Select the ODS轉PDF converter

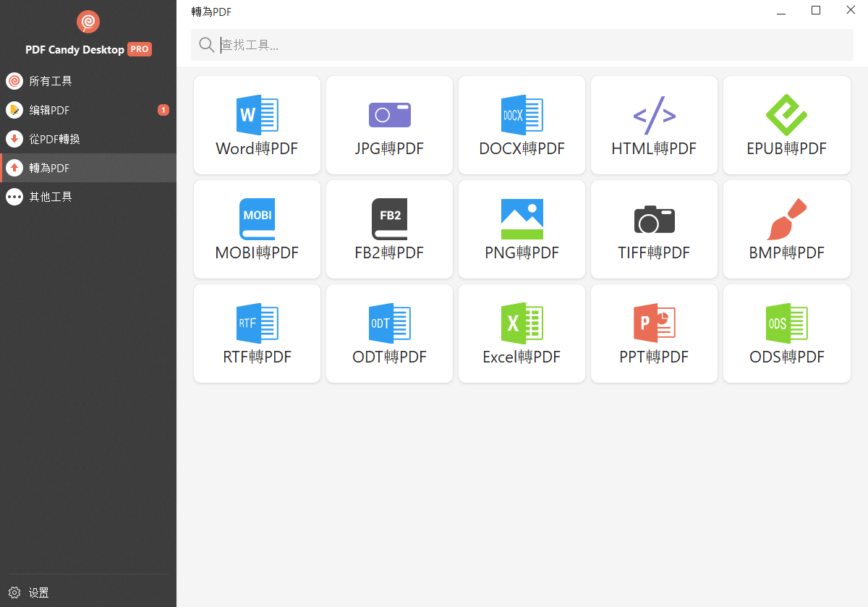(786, 334)
